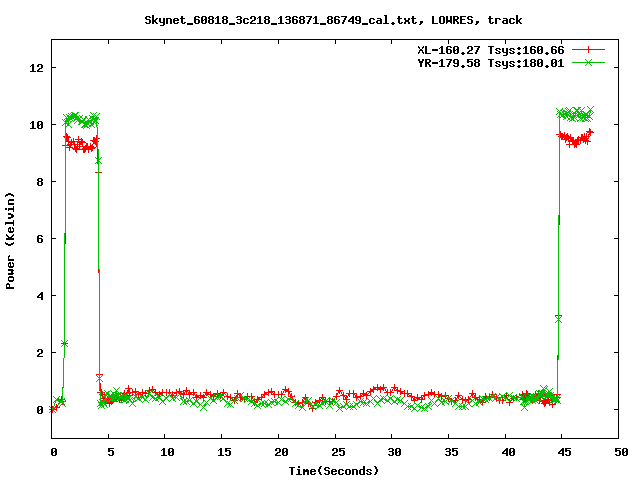The height and width of the screenshot is (480, 640).
Task: Click the x-axis tick label 30
Action: (x=394, y=452)
